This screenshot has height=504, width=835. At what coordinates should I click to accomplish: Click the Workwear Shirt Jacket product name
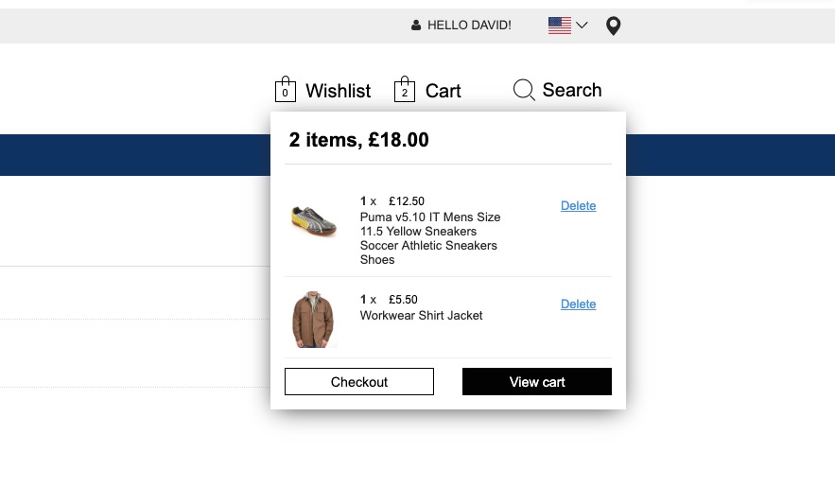coord(421,316)
